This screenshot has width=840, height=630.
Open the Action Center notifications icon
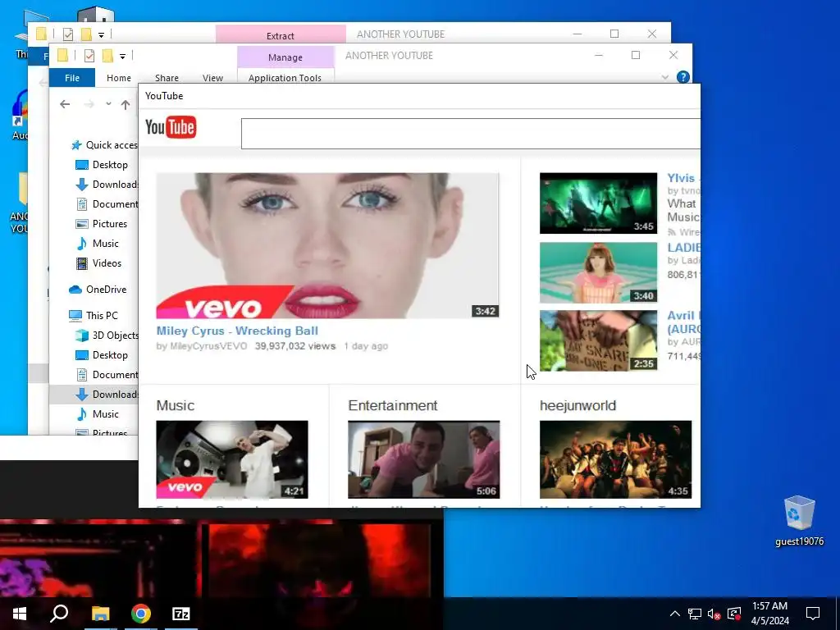[x=813, y=614]
